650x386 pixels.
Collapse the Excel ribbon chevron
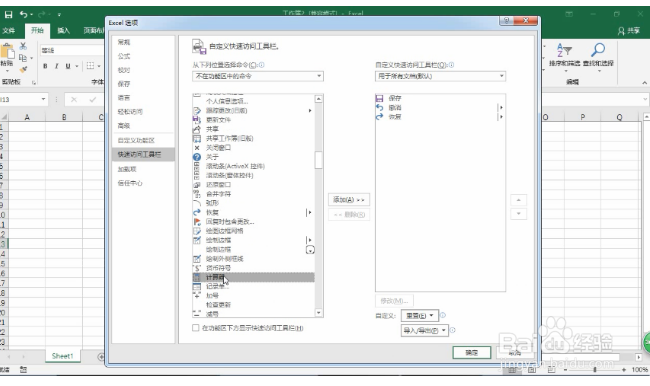click(x=645, y=83)
